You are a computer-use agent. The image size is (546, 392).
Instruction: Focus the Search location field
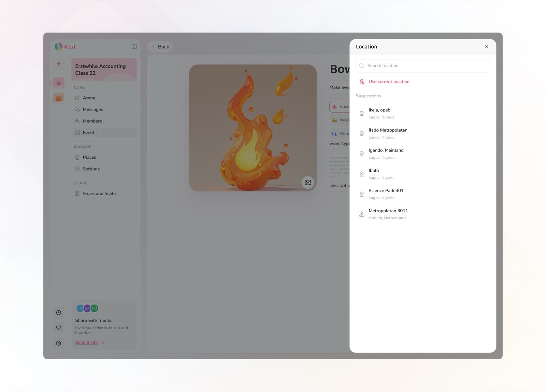click(x=423, y=66)
